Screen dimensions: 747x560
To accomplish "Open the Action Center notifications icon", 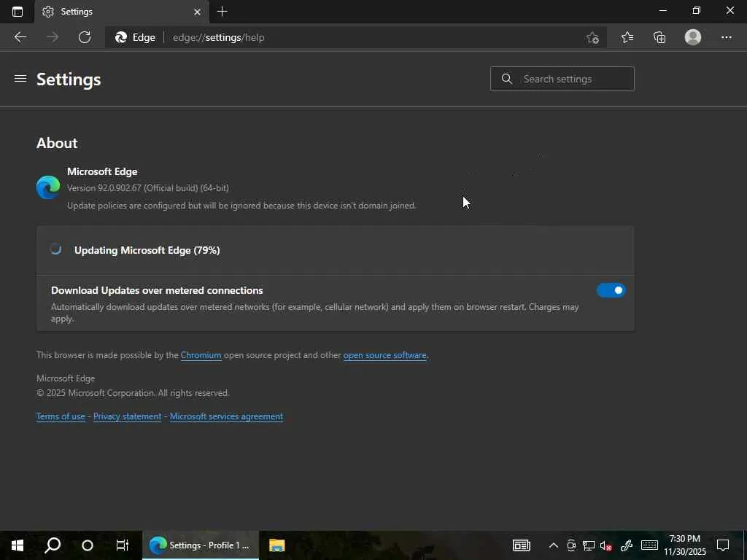I will [723, 545].
